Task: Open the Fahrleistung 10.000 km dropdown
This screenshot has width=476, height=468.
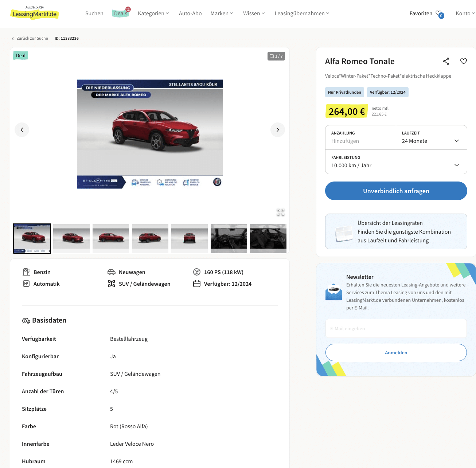Action: (396, 162)
